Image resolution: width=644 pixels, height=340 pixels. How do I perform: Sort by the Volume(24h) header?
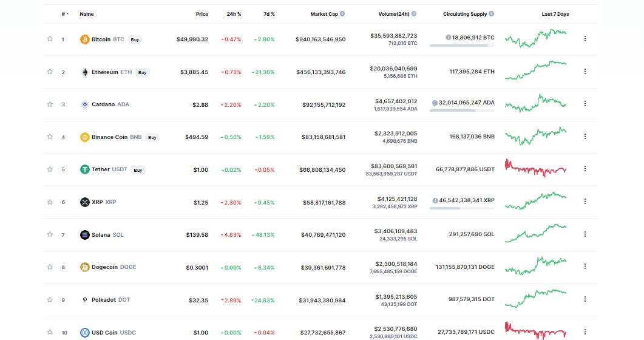(394, 14)
